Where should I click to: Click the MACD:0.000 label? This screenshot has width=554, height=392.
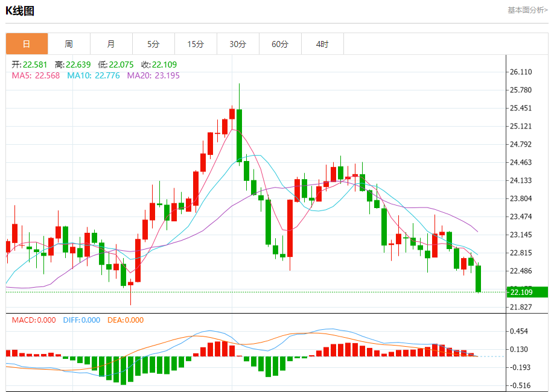pyautogui.click(x=34, y=320)
